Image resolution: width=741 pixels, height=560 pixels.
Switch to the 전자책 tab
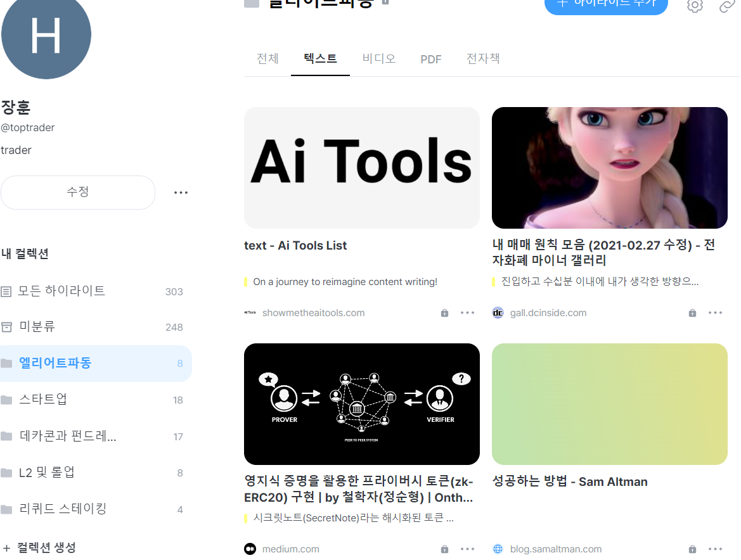[483, 58]
